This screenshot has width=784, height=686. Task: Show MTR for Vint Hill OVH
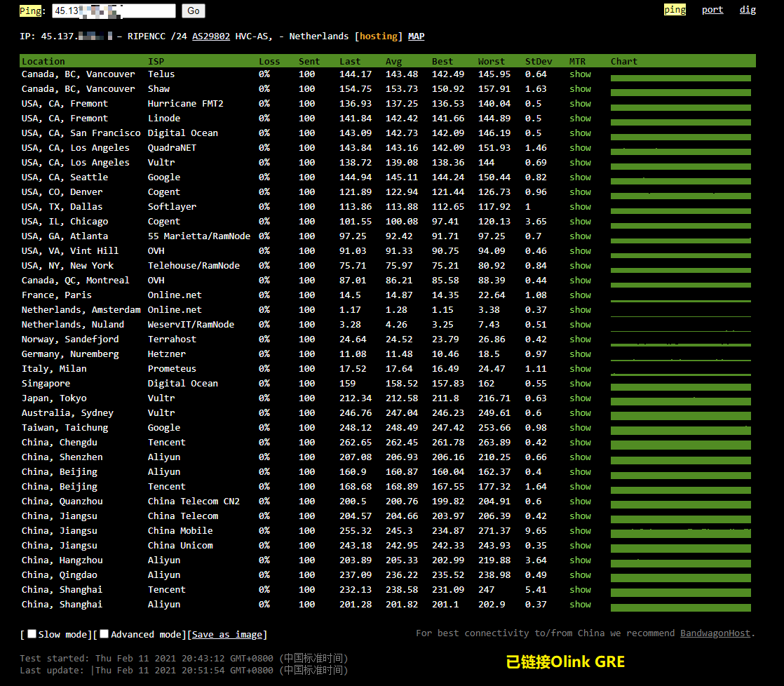tap(580, 251)
